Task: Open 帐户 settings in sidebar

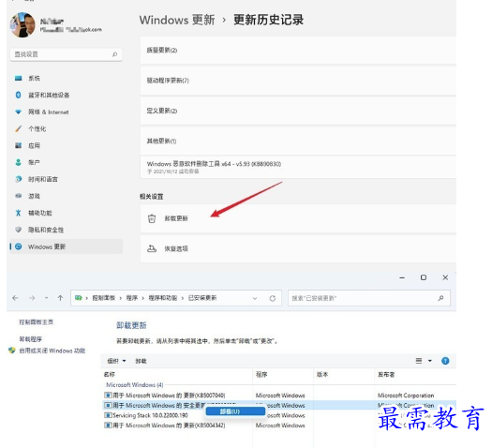Action: [34, 162]
